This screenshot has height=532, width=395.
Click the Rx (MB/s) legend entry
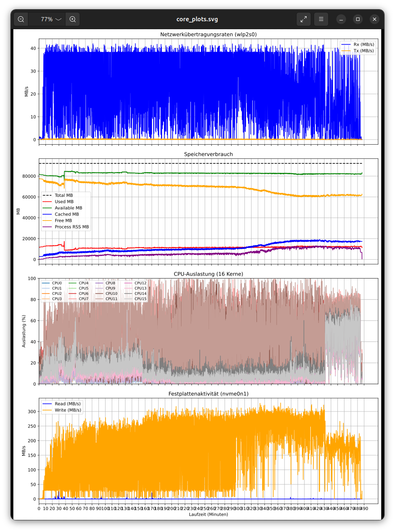tap(358, 44)
